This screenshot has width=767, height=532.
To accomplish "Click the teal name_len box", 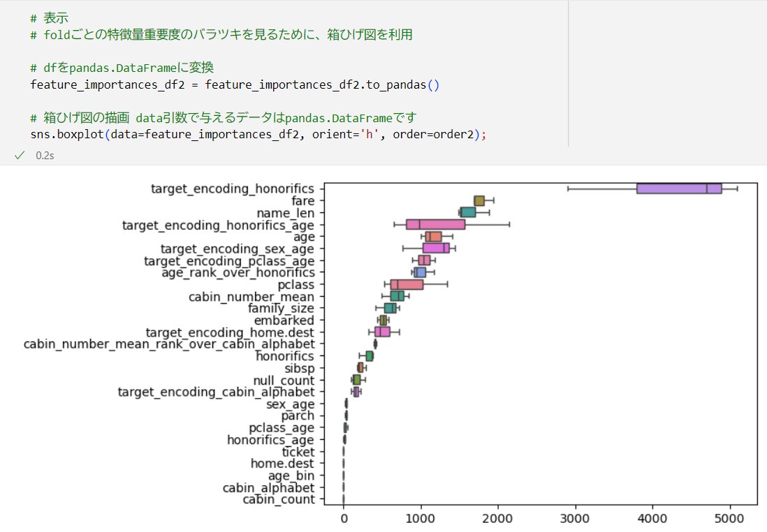I will 467,212.
